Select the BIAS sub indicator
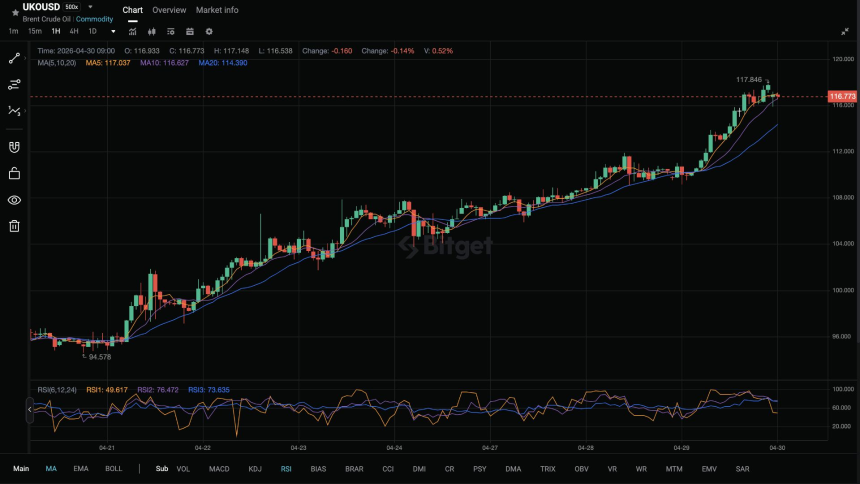Viewport: 860px width, 484px height. click(x=318, y=469)
